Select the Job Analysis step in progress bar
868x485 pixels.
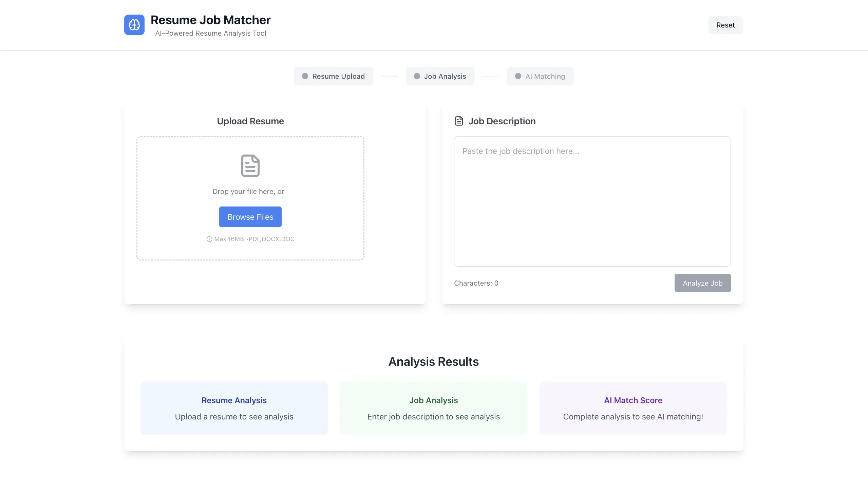pos(440,76)
